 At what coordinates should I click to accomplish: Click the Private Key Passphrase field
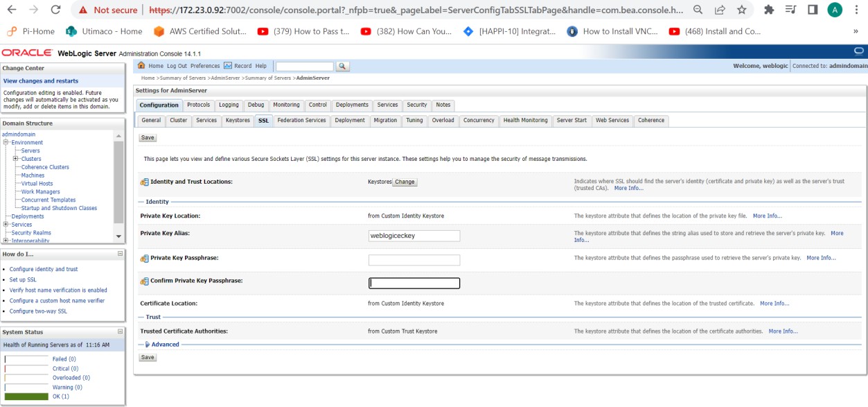point(414,260)
